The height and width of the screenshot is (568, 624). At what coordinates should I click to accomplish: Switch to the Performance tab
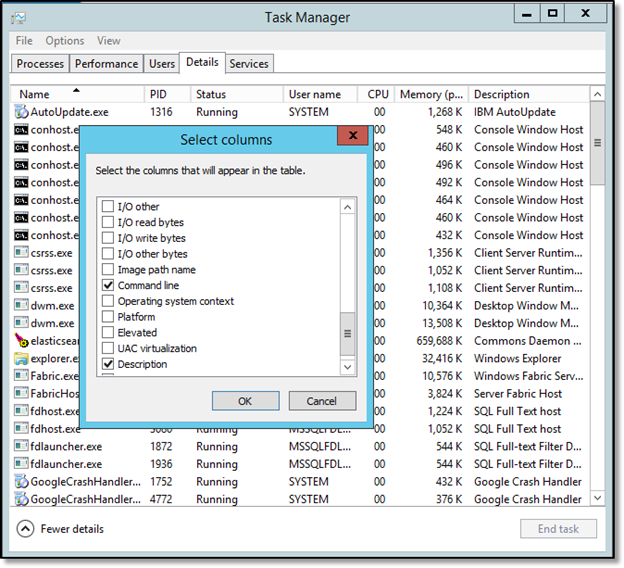pyautogui.click(x=106, y=64)
